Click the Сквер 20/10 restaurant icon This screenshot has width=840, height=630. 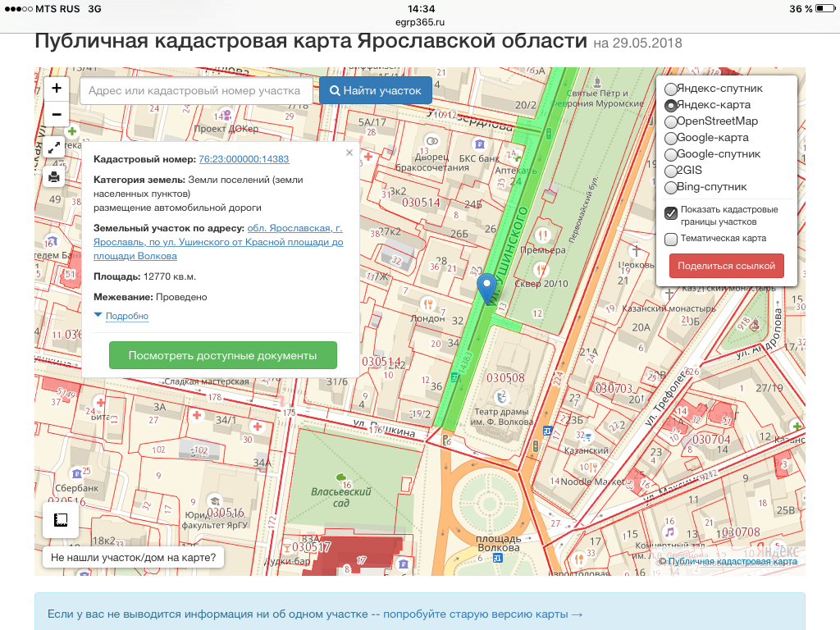click(541, 269)
